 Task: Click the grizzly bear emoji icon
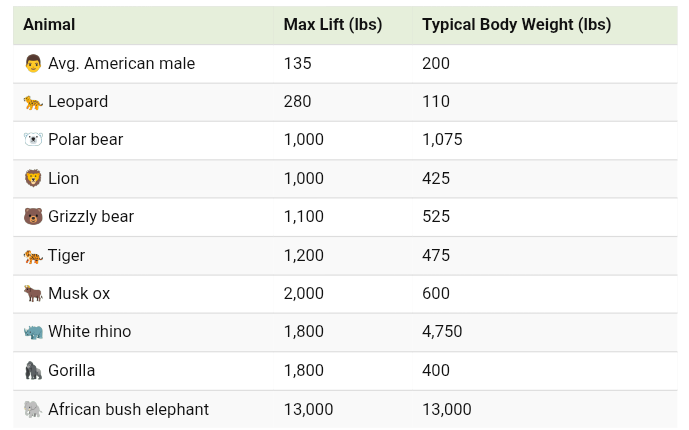33,217
